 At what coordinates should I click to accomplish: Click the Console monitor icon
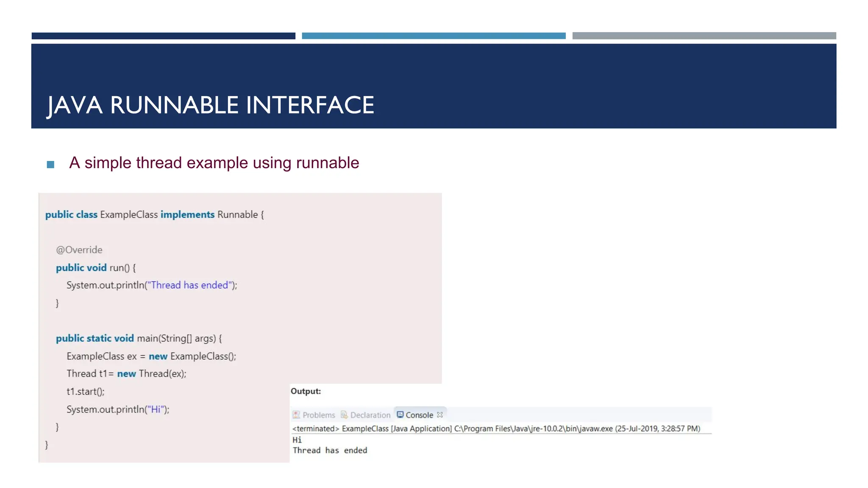[x=400, y=414]
